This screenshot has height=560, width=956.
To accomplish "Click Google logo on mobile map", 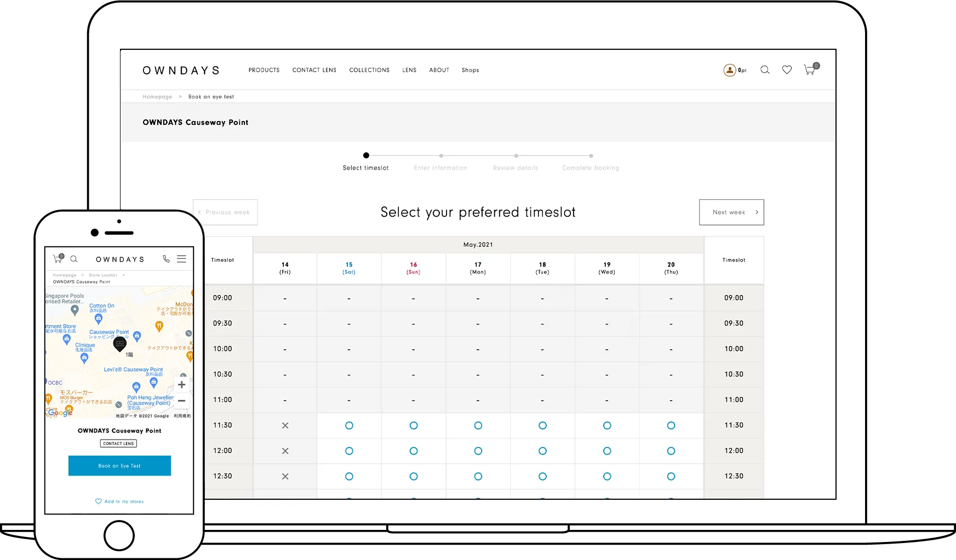I will click(60, 413).
